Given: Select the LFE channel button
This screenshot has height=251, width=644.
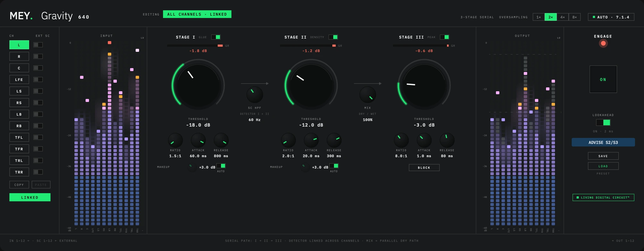Looking at the screenshot, I should pos(19,79).
